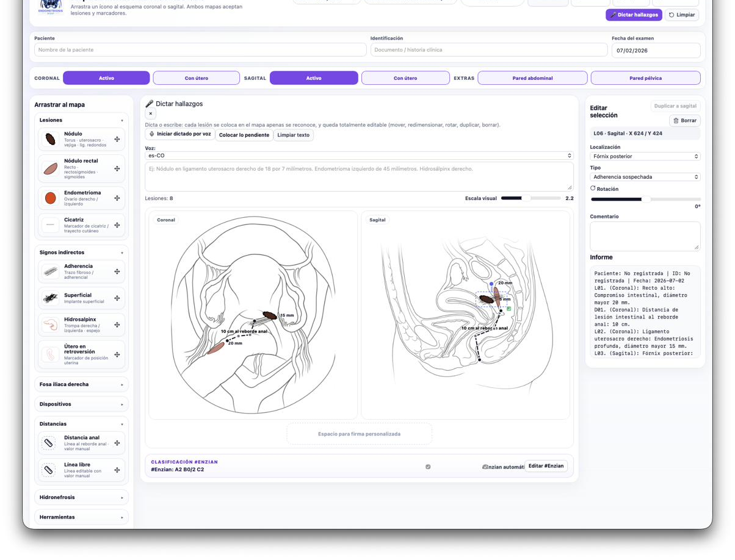Click blue rotation handle on sagittal lesion
Screen dimensions: 735x560
click(491, 284)
